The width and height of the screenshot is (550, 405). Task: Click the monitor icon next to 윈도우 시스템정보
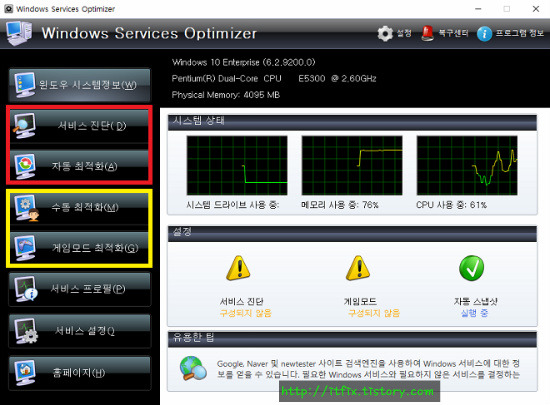[x=25, y=85]
